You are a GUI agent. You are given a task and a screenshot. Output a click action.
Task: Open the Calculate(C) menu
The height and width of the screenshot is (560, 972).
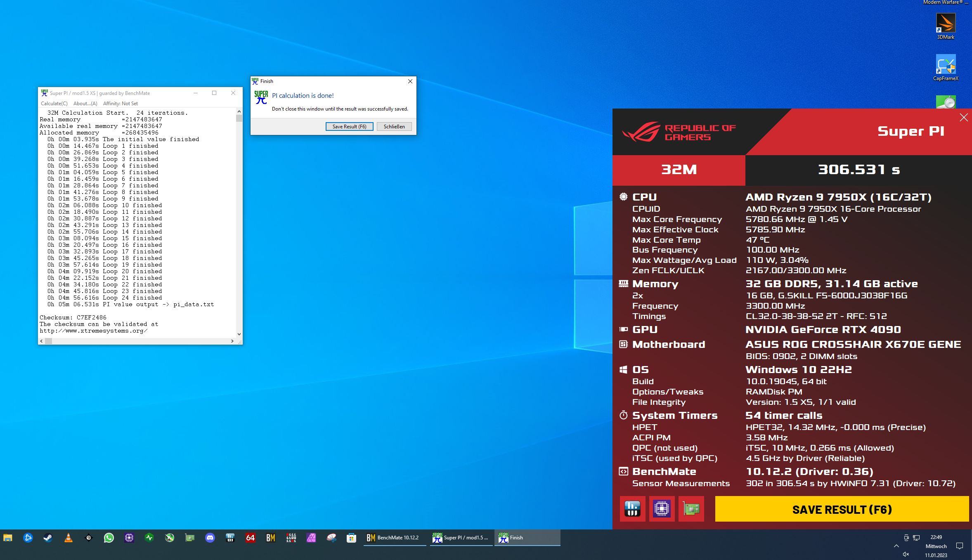tap(54, 104)
